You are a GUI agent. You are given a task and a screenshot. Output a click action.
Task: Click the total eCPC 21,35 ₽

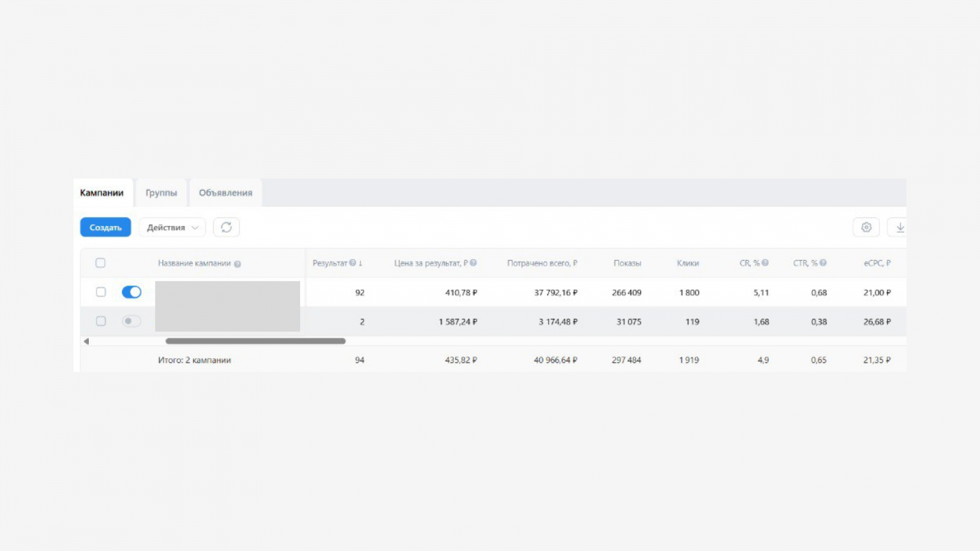point(877,360)
